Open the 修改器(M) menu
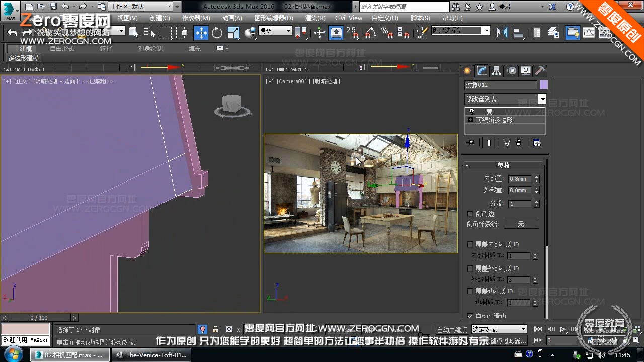 (x=196, y=18)
